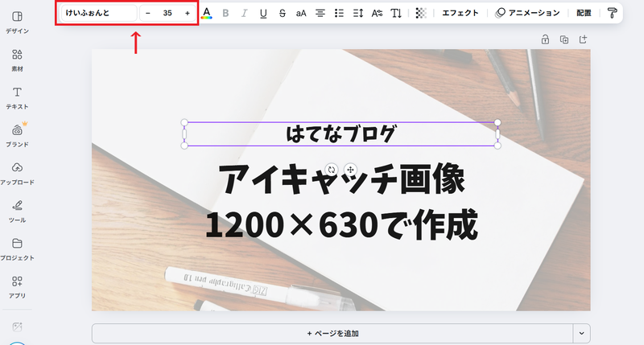Select the copy style paint roller
The width and height of the screenshot is (644, 345).
612,13
